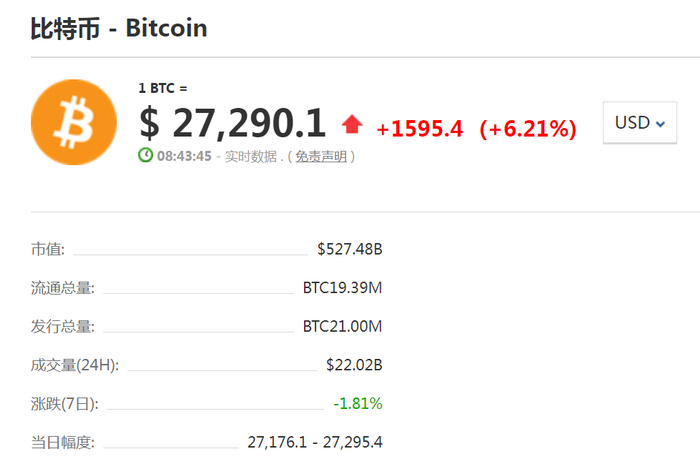Click the 1 BTC = label
The image size is (700, 469).
[163, 88]
